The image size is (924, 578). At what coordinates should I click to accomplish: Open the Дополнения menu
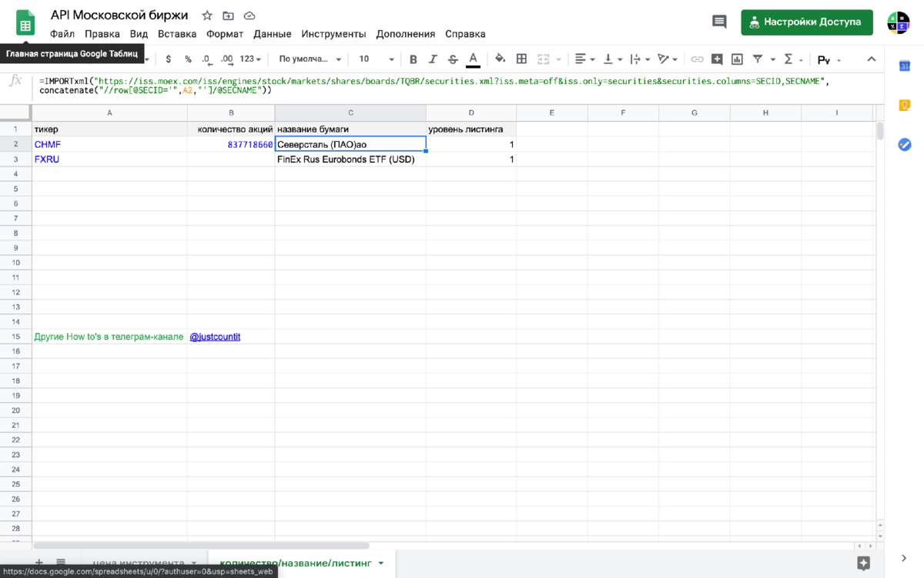tap(406, 34)
